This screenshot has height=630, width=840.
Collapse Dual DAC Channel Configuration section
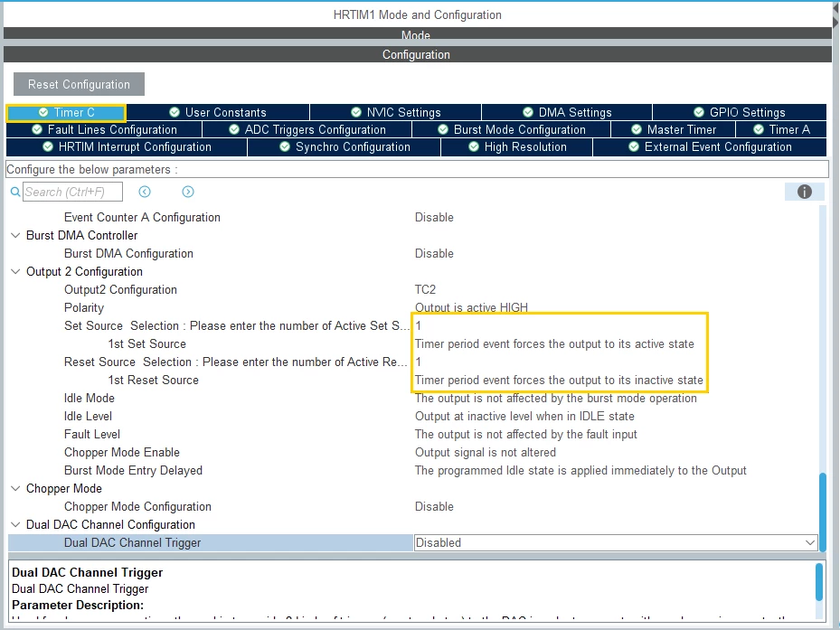click(15, 524)
